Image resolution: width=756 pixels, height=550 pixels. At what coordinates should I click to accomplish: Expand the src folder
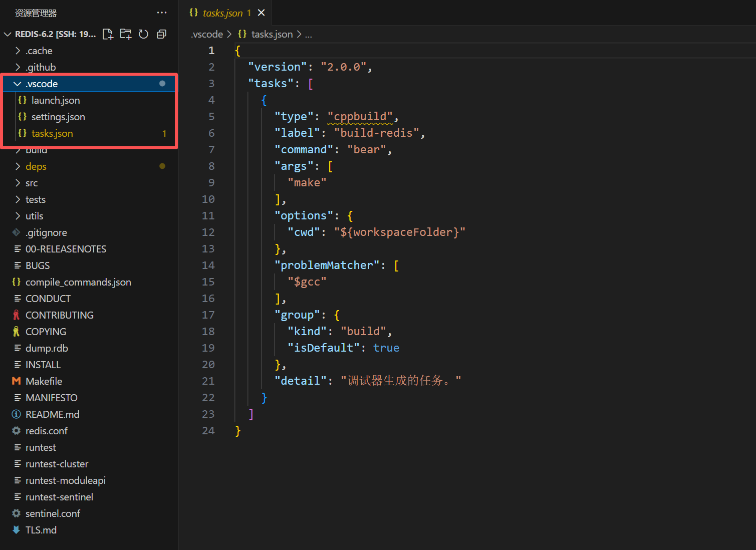pyautogui.click(x=89, y=183)
